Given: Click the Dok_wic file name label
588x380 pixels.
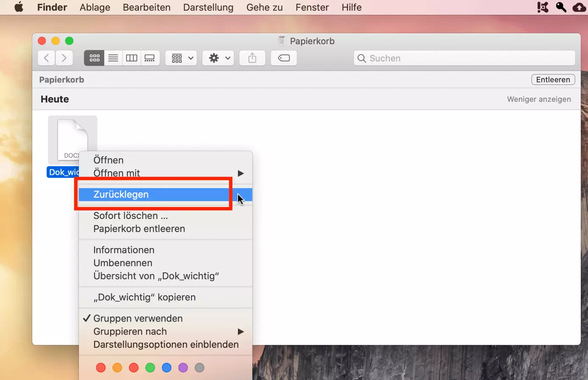Looking at the screenshot, I should pos(63,172).
